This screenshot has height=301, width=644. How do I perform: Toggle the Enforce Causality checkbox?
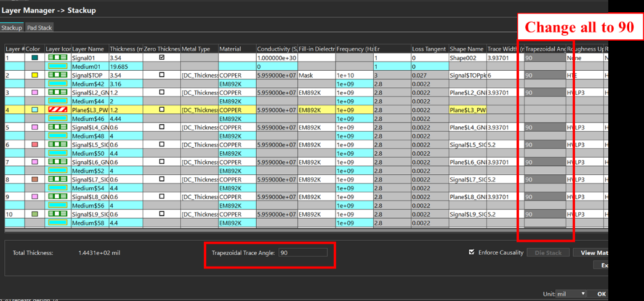(472, 252)
